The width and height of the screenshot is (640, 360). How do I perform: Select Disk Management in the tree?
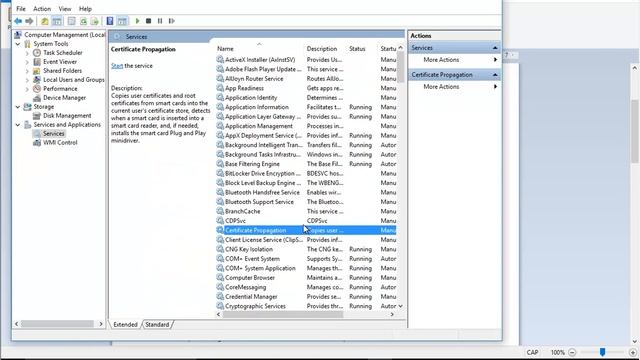(67, 116)
